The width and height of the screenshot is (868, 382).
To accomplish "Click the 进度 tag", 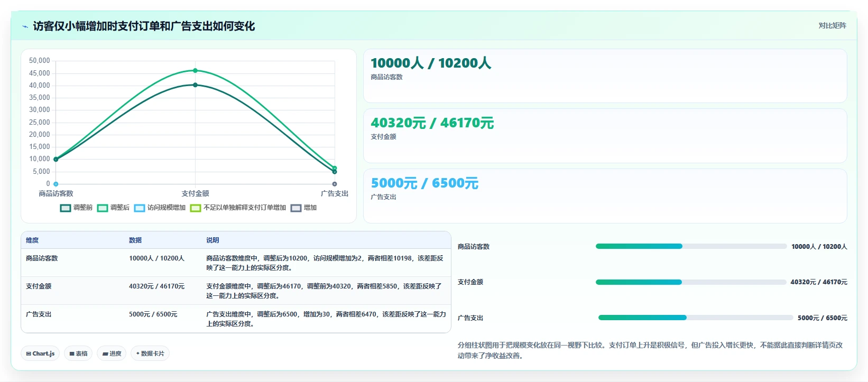I will [112, 353].
